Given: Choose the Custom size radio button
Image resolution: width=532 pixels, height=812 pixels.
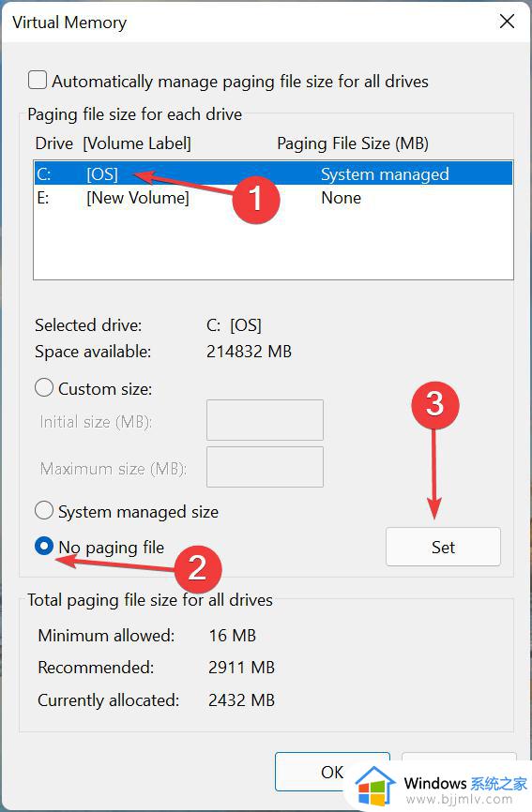Looking at the screenshot, I should click(x=44, y=388).
